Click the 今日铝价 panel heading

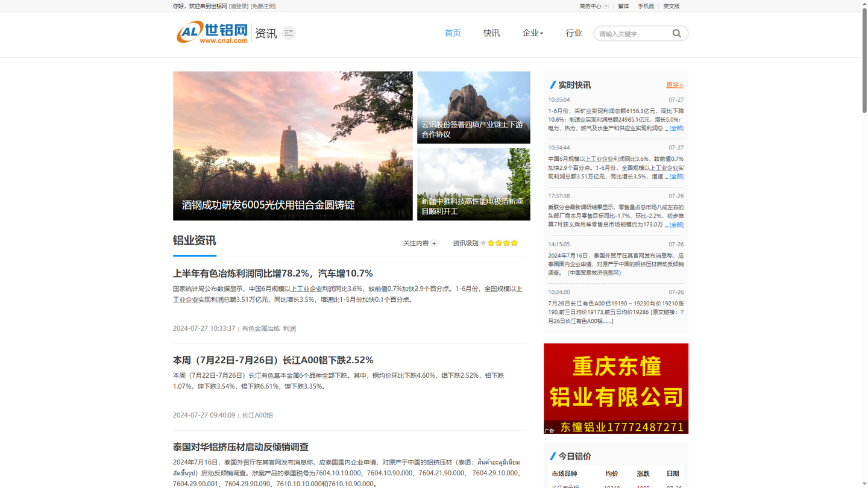[574, 456]
